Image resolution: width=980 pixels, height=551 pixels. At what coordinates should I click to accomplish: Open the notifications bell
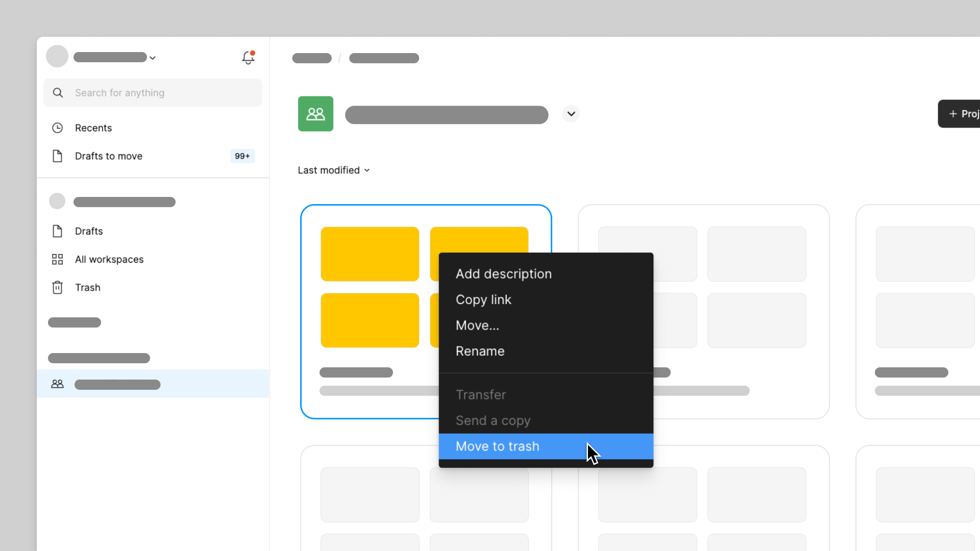point(248,58)
